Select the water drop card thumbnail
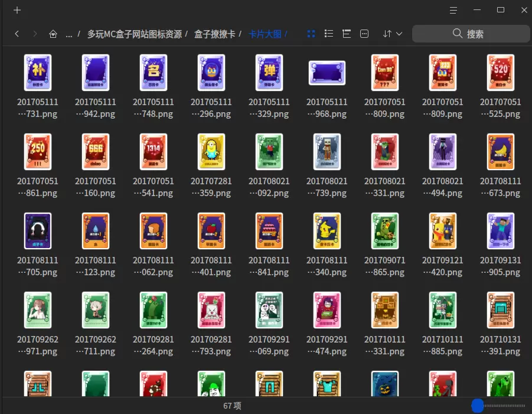This screenshot has width=532, height=414. (95, 231)
